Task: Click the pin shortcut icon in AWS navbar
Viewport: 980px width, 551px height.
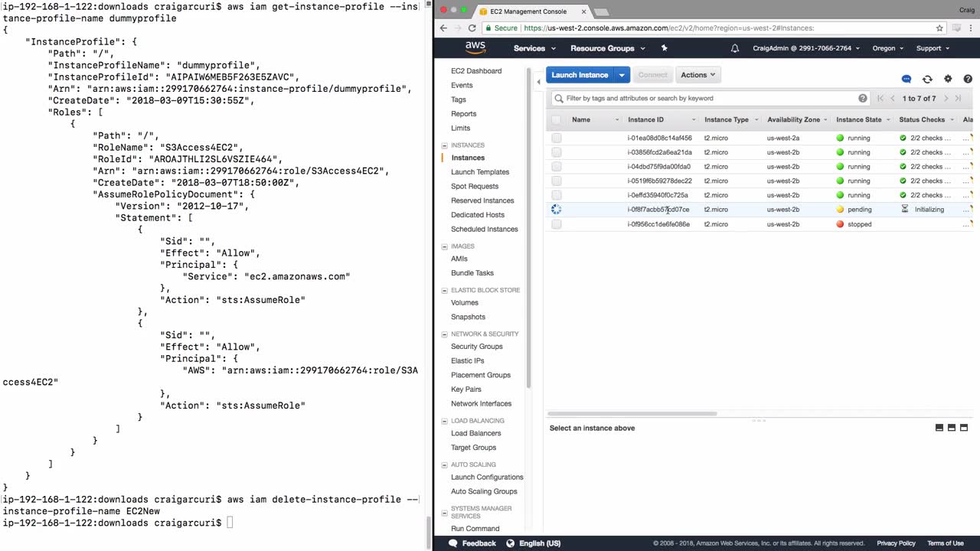Action: coord(664,48)
